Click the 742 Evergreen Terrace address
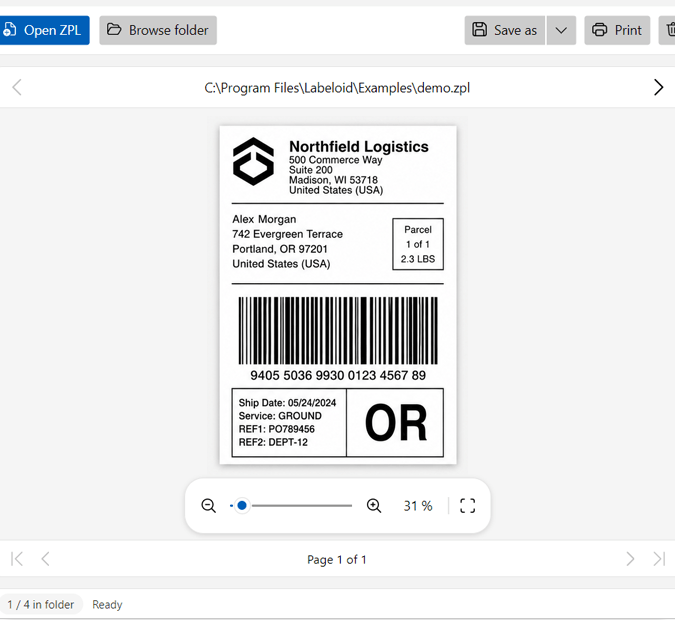 pos(287,234)
